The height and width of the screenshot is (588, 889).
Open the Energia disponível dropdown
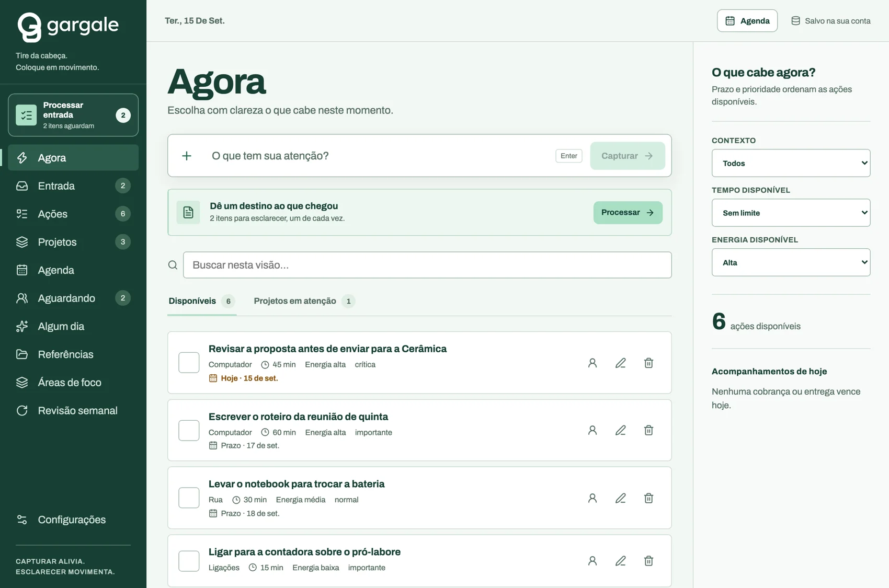click(791, 262)
